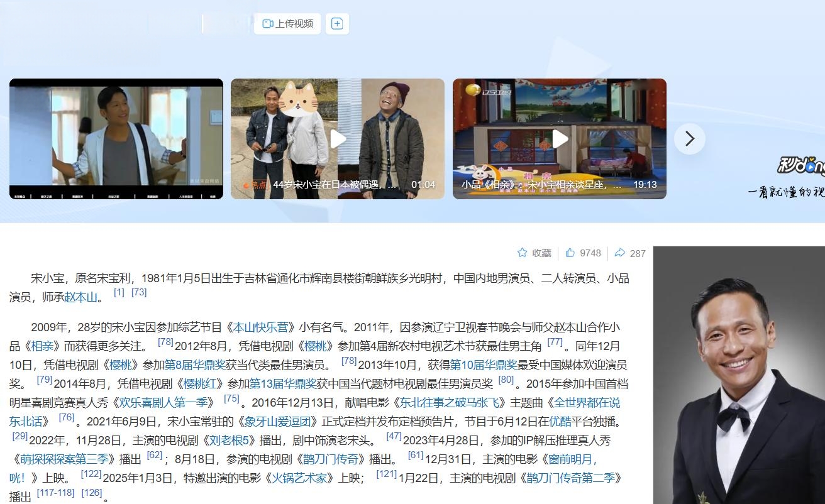Click the 上传视频 upload video button

click(287, 24)
